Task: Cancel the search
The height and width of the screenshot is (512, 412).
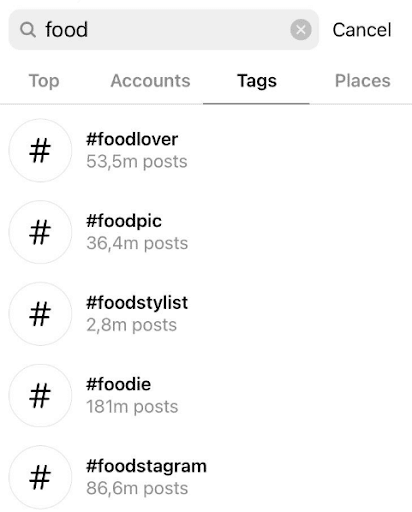Action: (x=362, y=30)
